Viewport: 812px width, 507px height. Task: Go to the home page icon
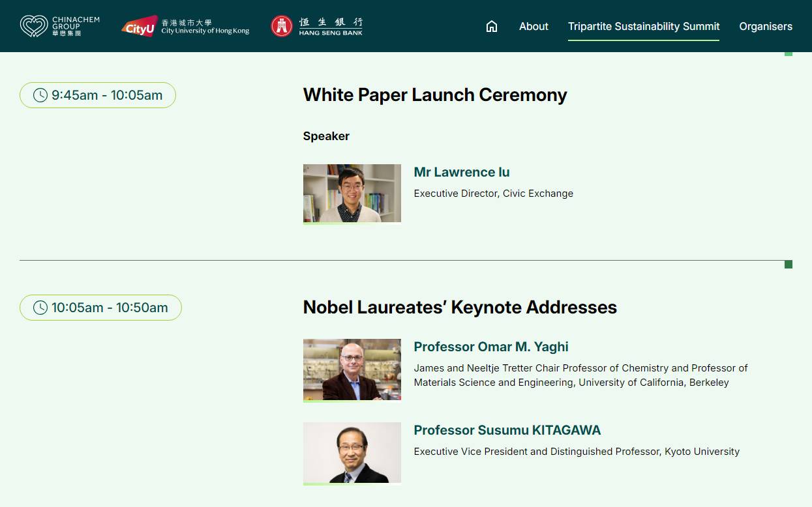[492, 27]
